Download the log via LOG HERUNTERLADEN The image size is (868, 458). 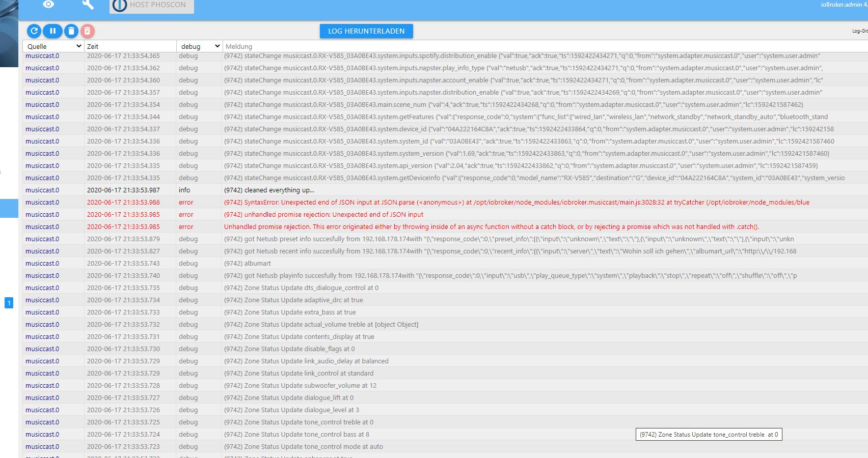pos(366,31)
